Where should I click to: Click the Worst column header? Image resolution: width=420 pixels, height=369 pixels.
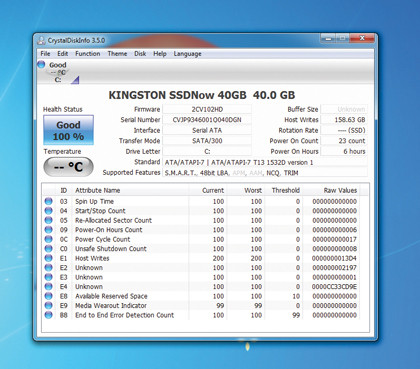246,190
